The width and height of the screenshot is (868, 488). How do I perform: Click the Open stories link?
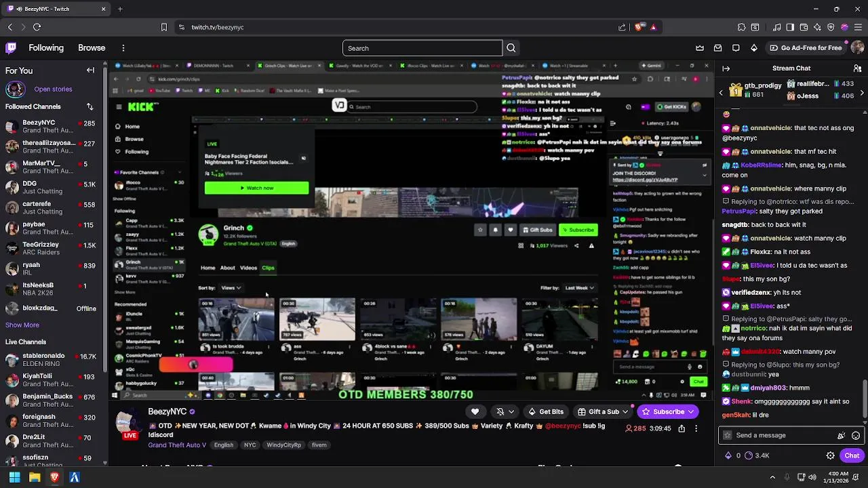(x=53, y=89)
